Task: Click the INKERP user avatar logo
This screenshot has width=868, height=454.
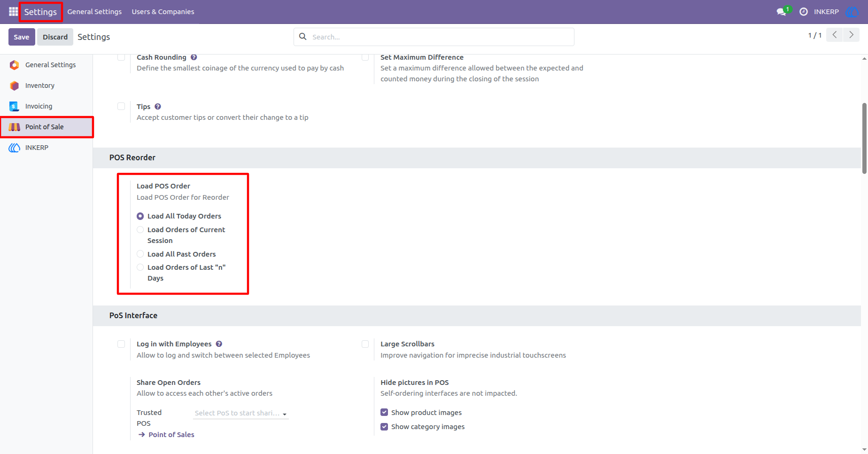Action: pos(852,12)
